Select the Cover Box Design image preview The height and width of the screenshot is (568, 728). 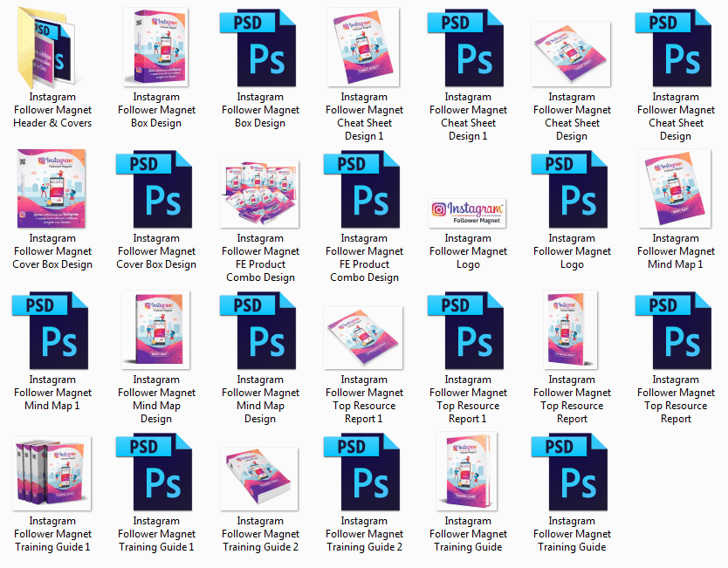pos(52,188)
